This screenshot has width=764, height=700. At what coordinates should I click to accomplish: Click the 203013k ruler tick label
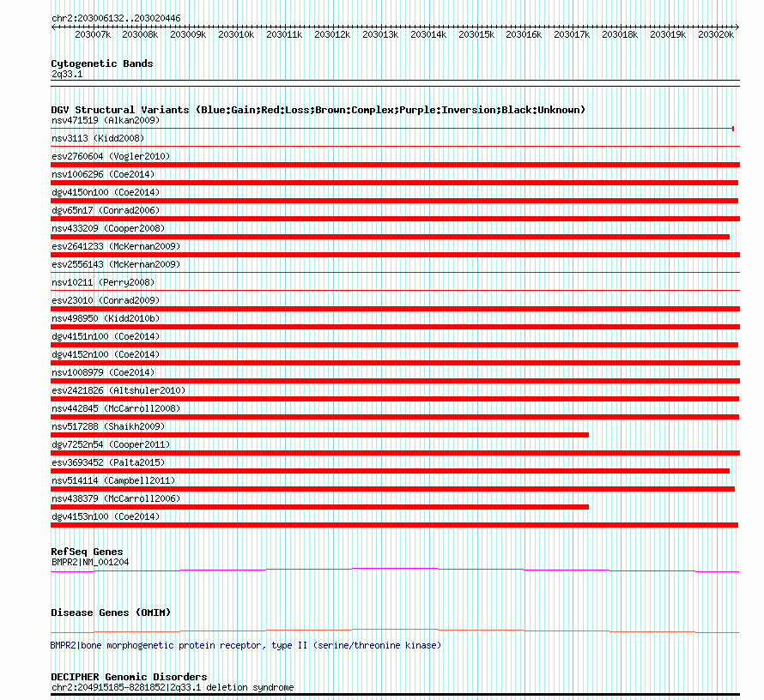click(380, 34)
